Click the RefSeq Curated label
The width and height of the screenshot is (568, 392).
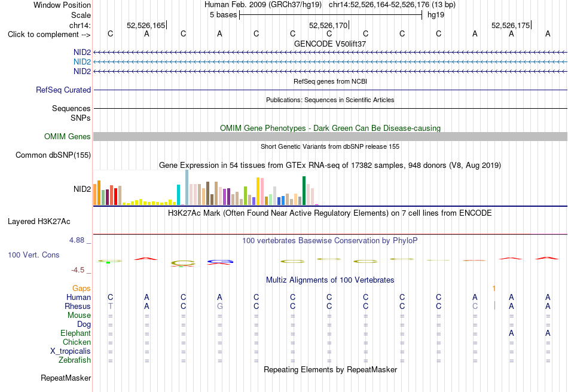[63, 90]
